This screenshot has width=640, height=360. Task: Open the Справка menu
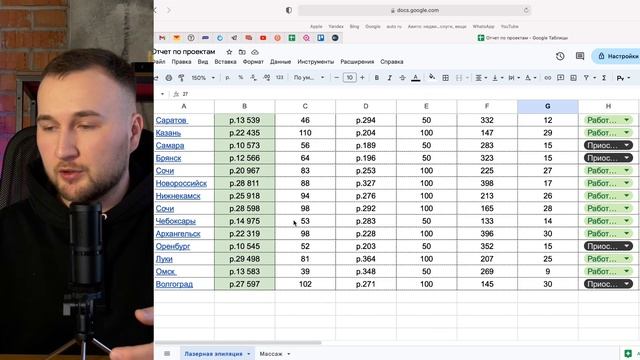(x=392, y=62)
